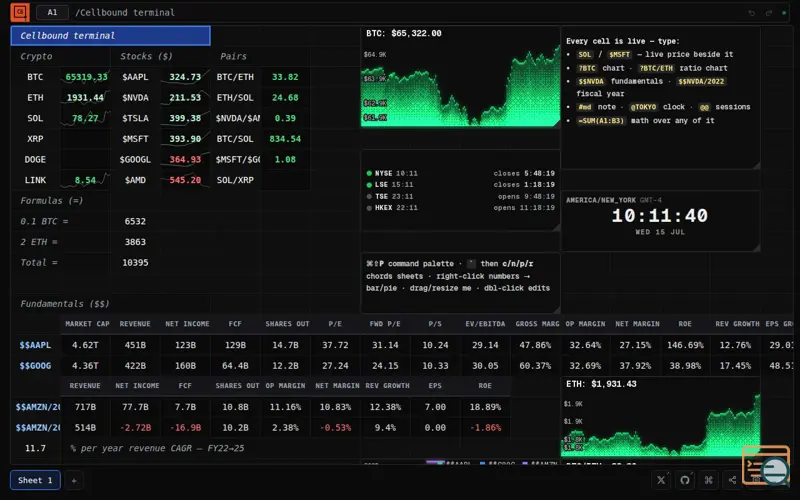800x500 pixels.
Task: Select the SOL price cell 78.27
Action: (86, 118)
